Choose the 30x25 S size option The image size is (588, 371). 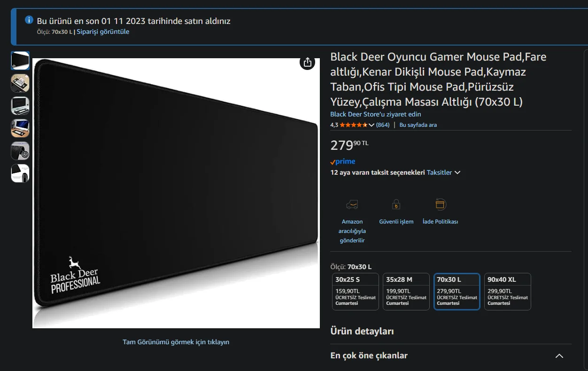(356, 292)
